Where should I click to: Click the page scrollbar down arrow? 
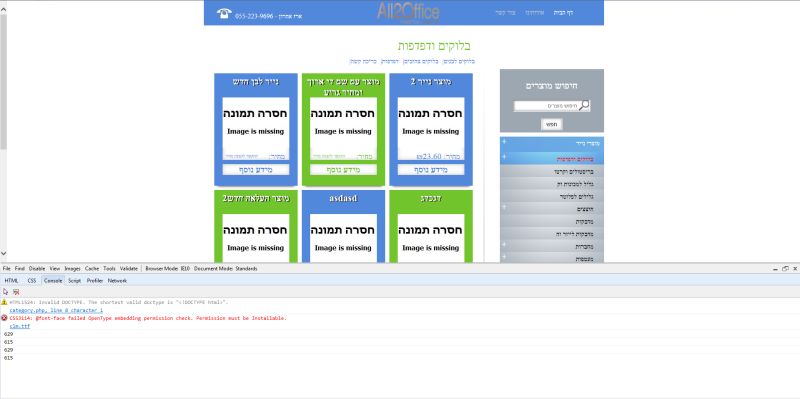click(3, 253)
